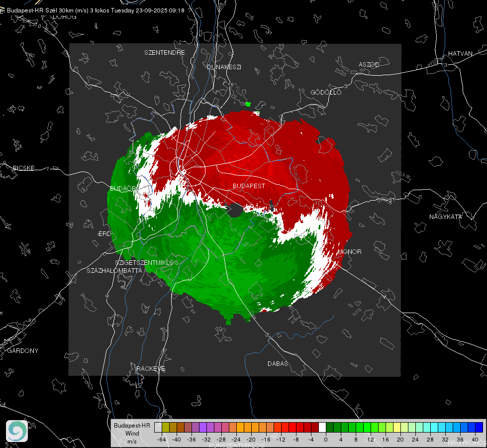Click the BUDAPEST label inside the red area
487x448 pixels.
pos(249,186)
